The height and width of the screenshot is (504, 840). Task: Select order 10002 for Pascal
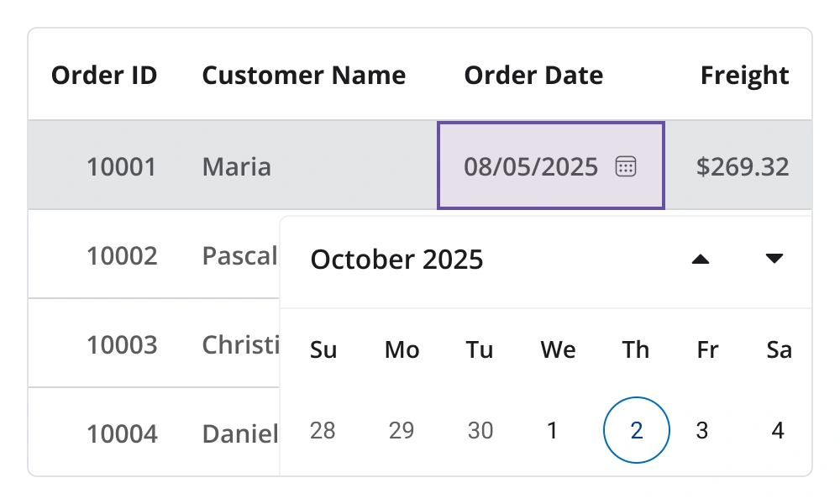pyautogui.click(x=123, y=255)
